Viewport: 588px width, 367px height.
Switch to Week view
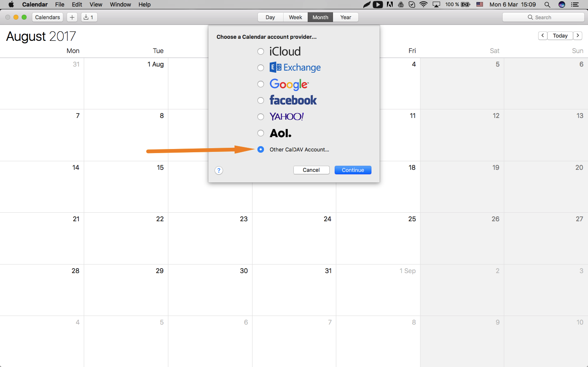point(295,17)
